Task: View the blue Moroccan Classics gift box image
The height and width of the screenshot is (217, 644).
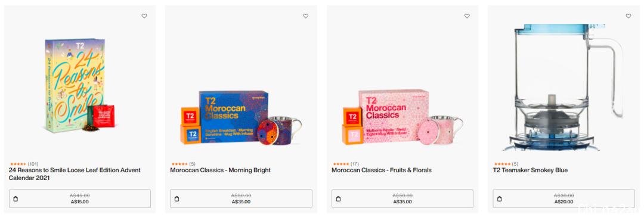Action: pos(241,118)
